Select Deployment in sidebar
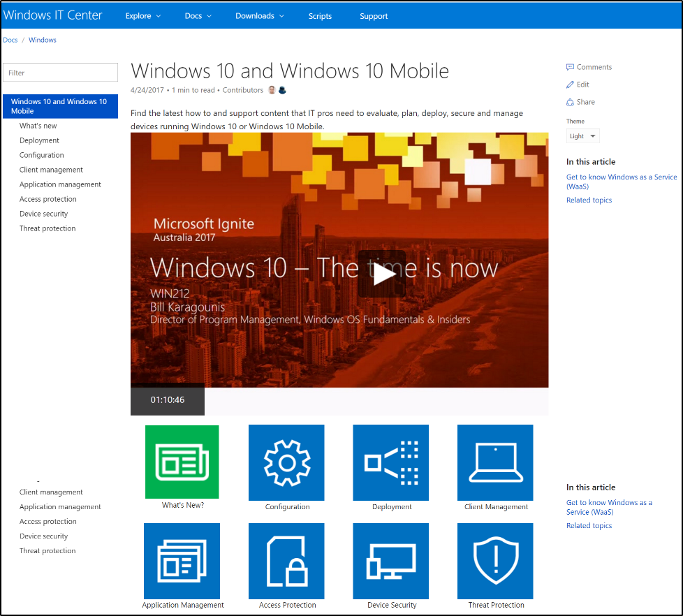 pos(39,140)
